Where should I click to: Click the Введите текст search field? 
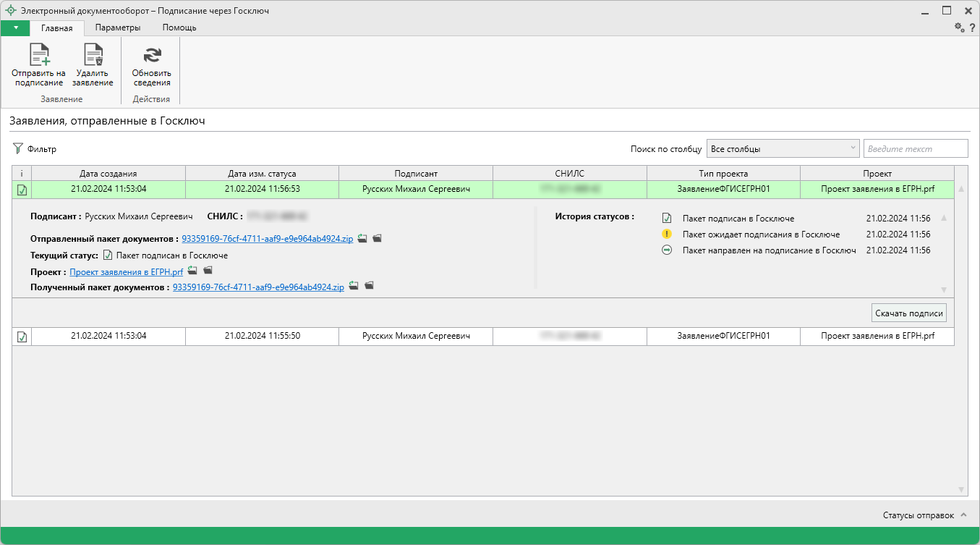(x=915, y=149)
